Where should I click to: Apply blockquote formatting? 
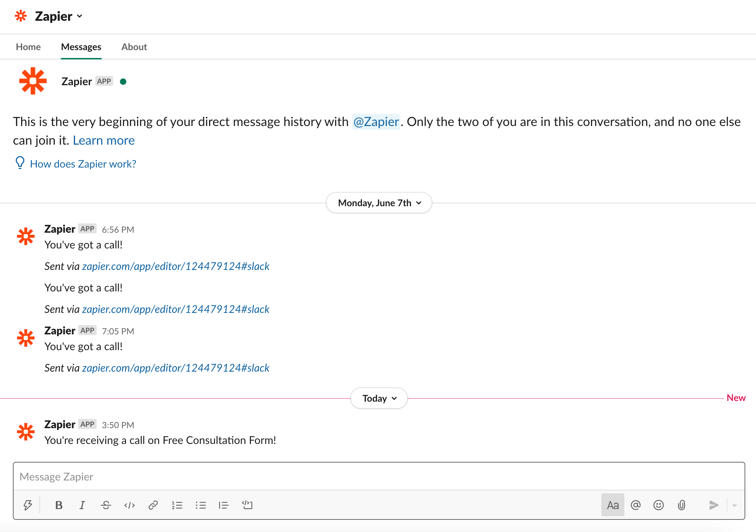click(x=224, y=505)
